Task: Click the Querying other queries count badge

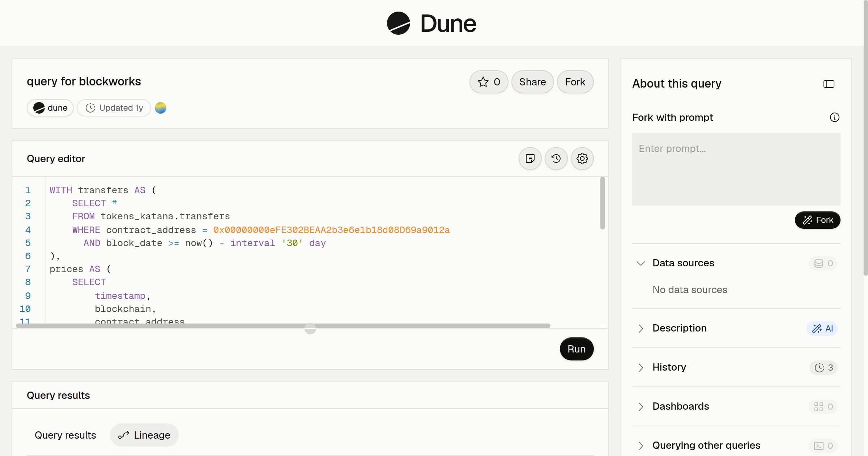Action: [824, 446]
